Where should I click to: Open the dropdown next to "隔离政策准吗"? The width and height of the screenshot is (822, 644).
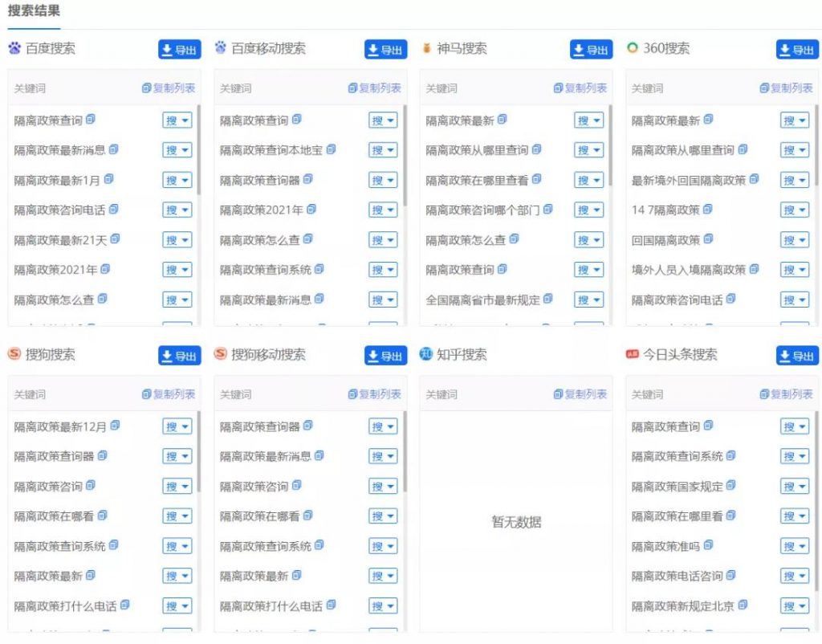(803, 546)
